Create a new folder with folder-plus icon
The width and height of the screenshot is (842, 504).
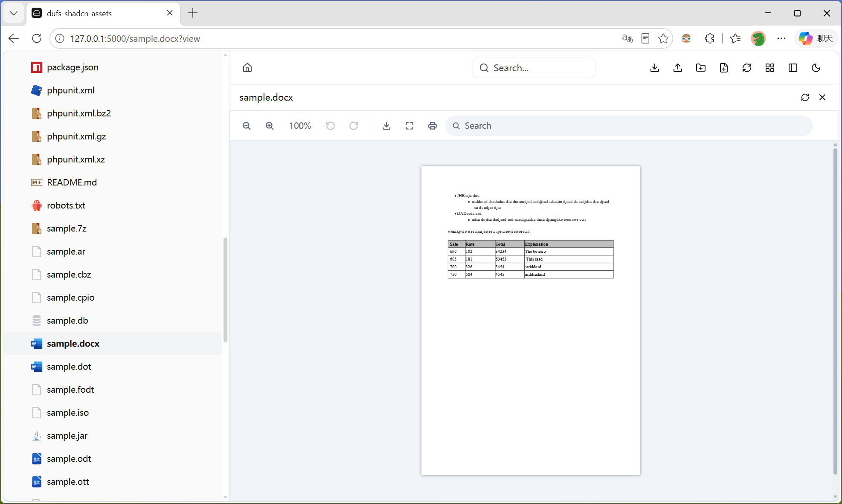point(701,68)
